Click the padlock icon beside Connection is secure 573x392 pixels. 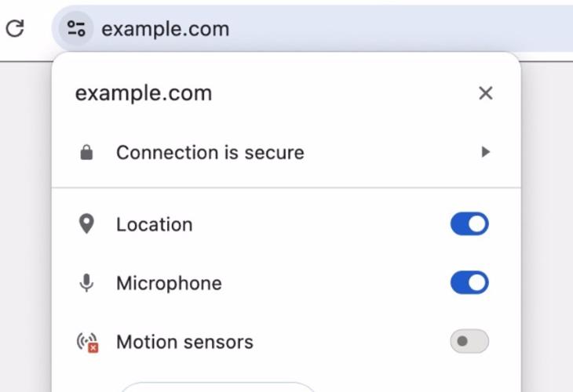click(86, 153)
